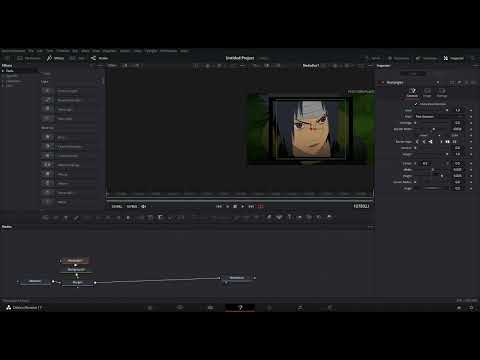Select the Controls tab in Inspector
This screenshot has width=480, height=360.
point(412,93)
